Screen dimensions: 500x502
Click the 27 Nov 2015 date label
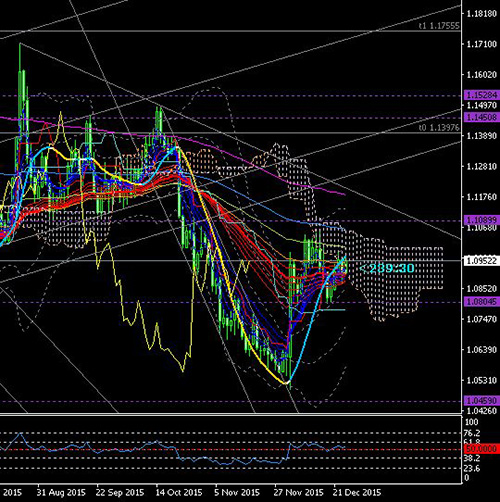click(299, 493)
